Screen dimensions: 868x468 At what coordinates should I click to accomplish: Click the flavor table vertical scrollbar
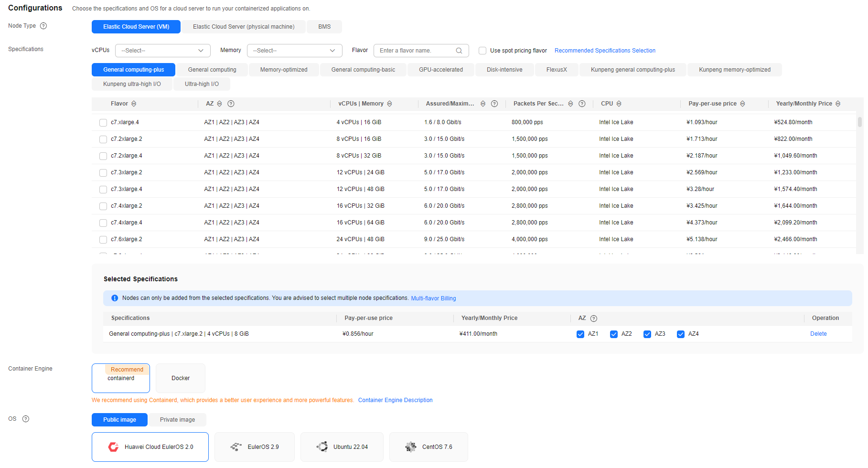[860, 122]
